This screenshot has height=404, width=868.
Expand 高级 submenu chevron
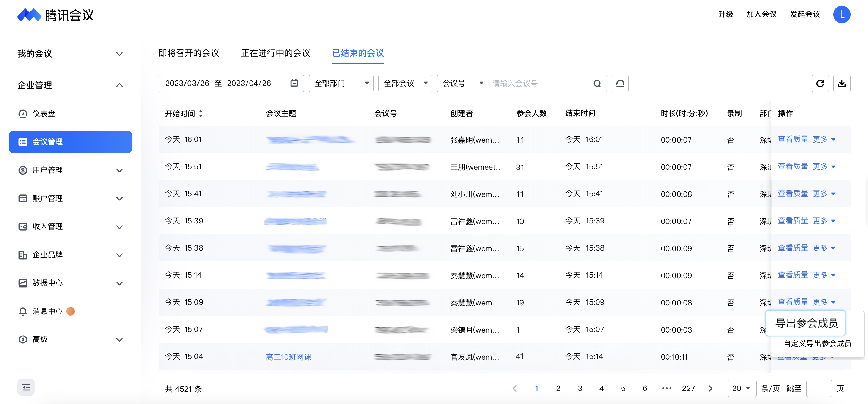click(119, 340)
